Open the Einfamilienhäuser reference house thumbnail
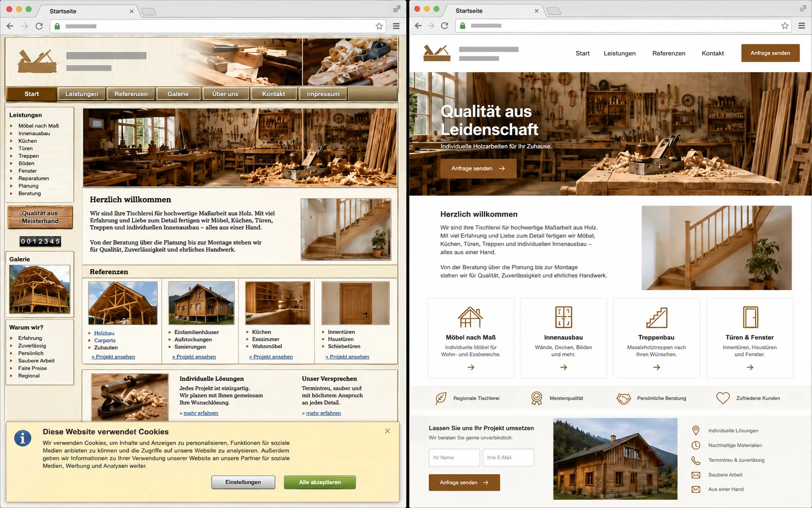Image resolution: width=812 pixels, height=508 pixels. click(x=201, y=303)
